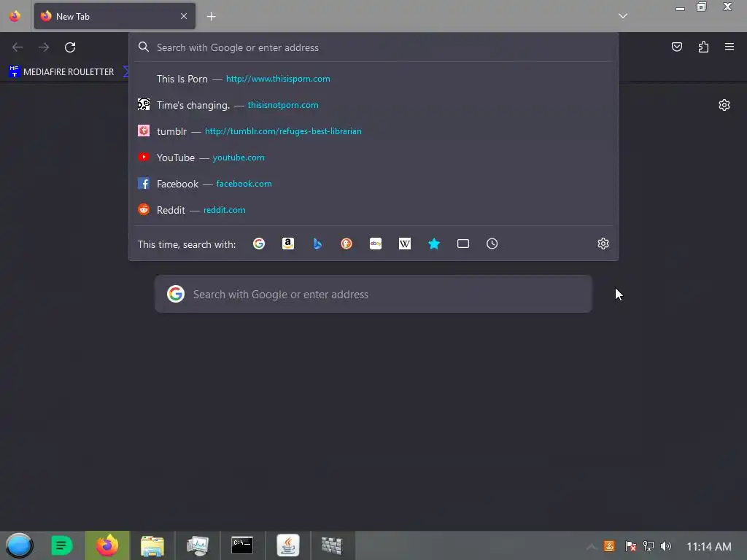Search this time with Bing

click(317, 244)
